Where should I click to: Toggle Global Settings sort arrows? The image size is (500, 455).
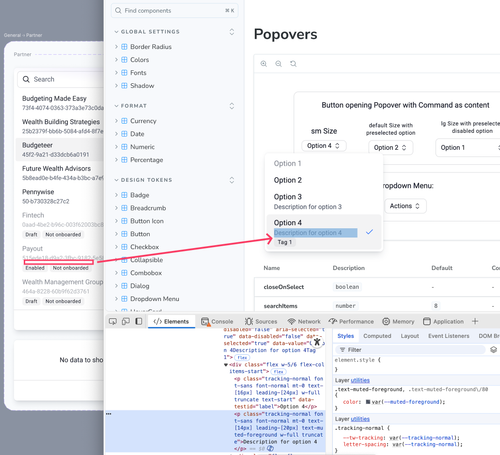(232, 32)
